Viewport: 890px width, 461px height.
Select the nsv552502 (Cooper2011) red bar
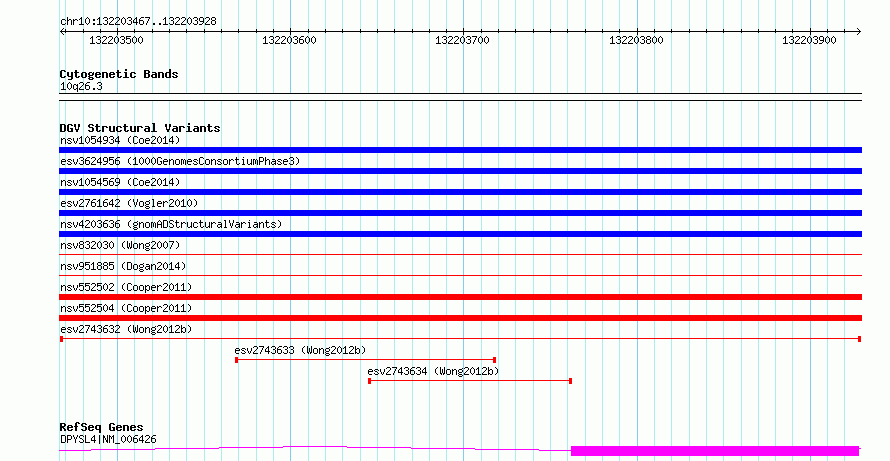pos(460,297)
